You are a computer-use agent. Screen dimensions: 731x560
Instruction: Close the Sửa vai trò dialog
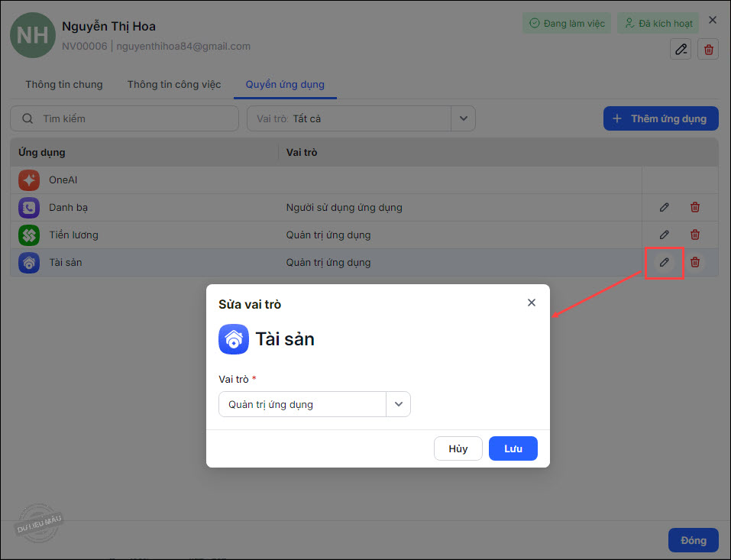(532, 303)
